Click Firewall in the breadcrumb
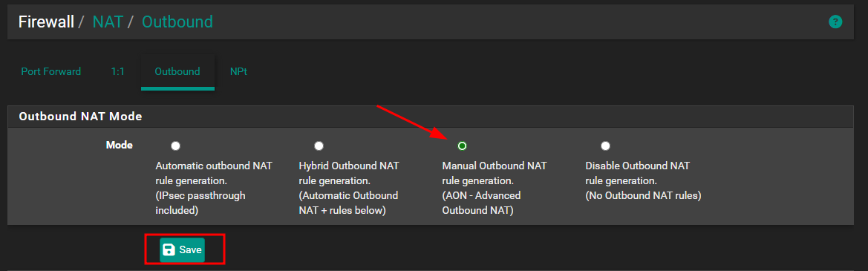 (46, 22)
